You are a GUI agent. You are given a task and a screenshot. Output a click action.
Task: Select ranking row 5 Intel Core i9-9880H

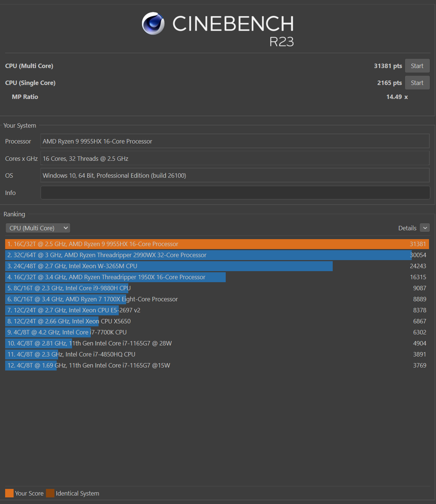(x=217, y=288)
